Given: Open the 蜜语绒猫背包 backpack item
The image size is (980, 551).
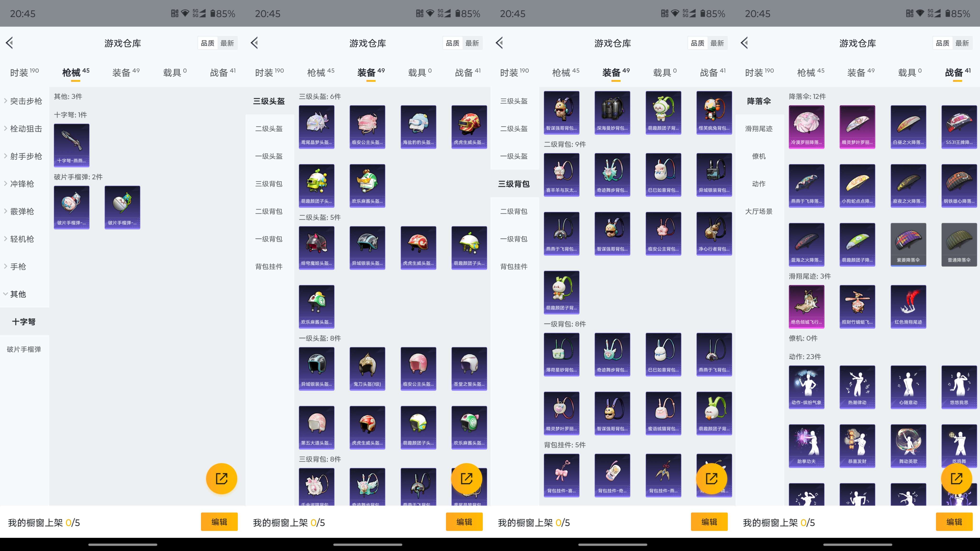Looking at the screenshot, I should (663, 414).
